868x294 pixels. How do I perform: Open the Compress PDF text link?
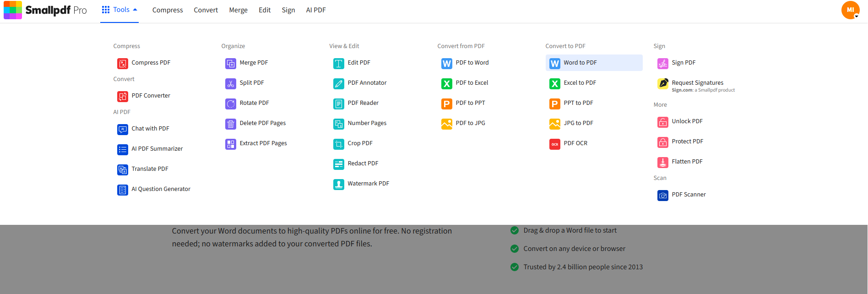click(151, 63)
